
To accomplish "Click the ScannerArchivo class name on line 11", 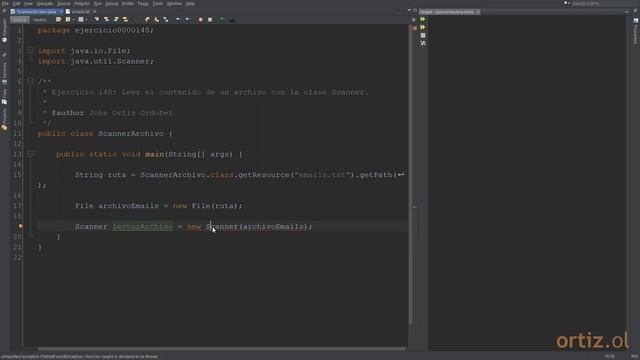I will [131, 133].
